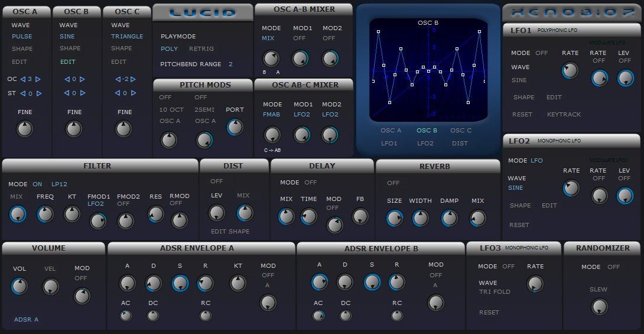The width and height of the screenshot is (644, 334).
Task: Click the delay MIX knob
Action: 287,216
